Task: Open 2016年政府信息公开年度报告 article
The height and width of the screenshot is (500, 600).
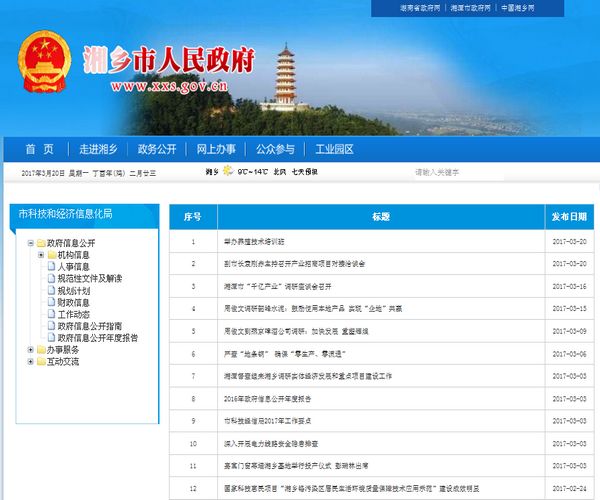Action: pos(267,399)
